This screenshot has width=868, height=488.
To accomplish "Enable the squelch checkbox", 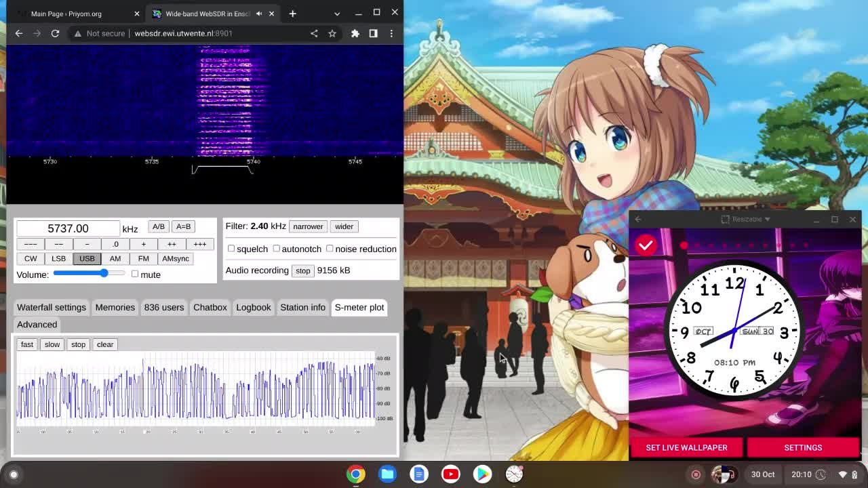I will 231,249.
